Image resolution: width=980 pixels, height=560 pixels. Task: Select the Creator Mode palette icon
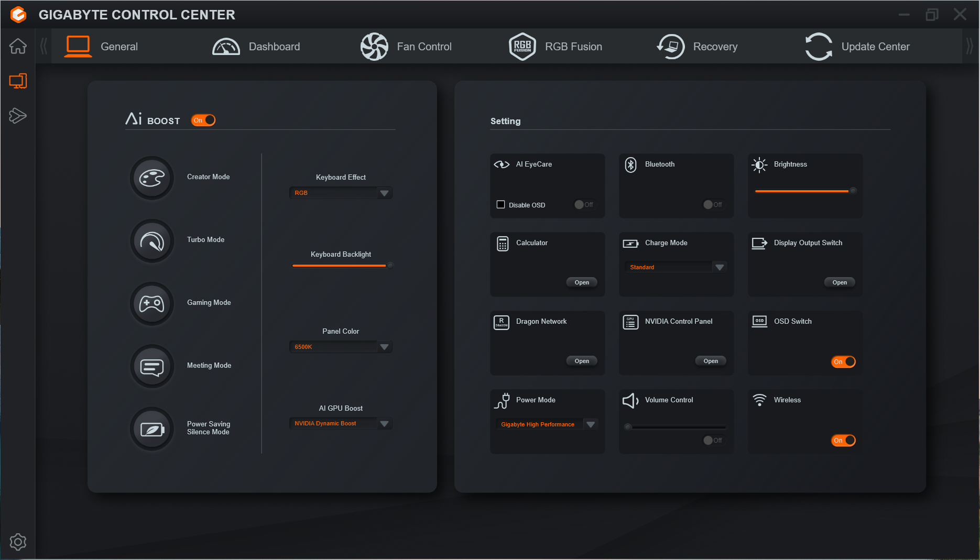point(152,178)
